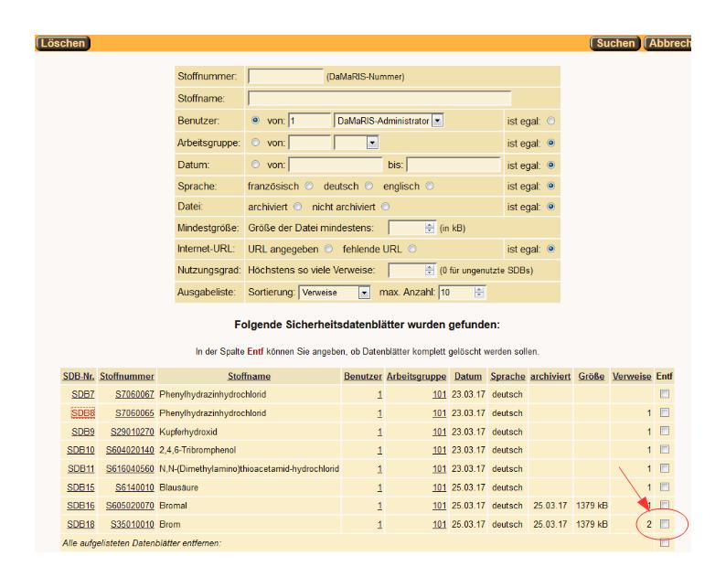Focus the Stoffnummer input field
This screenshot has width=726, height=588.
click(x=285, y=77)
